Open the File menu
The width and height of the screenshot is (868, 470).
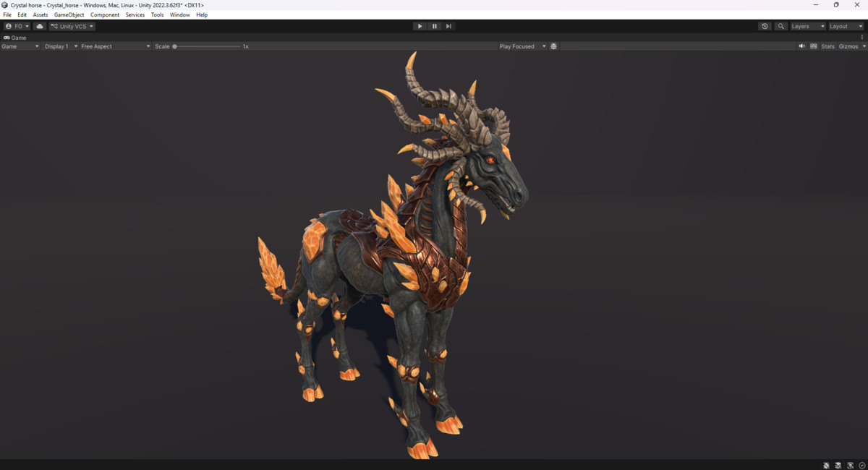click(x=7, y=14)
